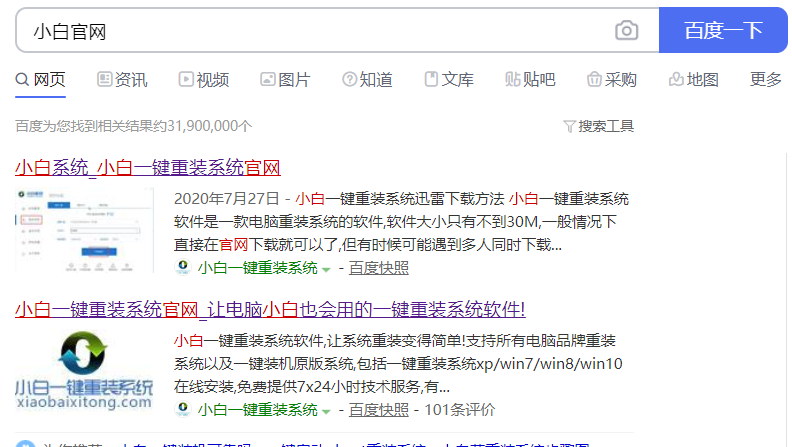Open the 文库 tab
Screen dimensions: 792x447
click(449, 80)
